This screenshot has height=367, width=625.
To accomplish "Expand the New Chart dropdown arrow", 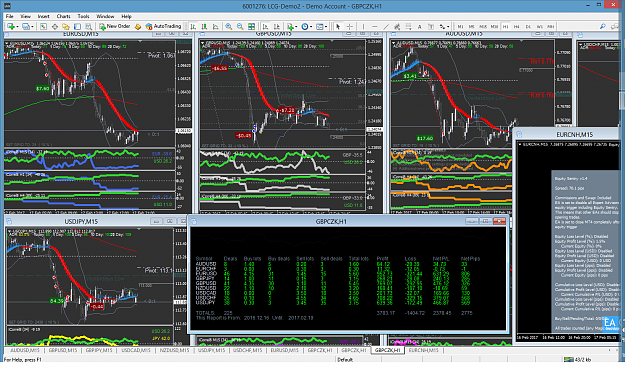I will point(17,27).
